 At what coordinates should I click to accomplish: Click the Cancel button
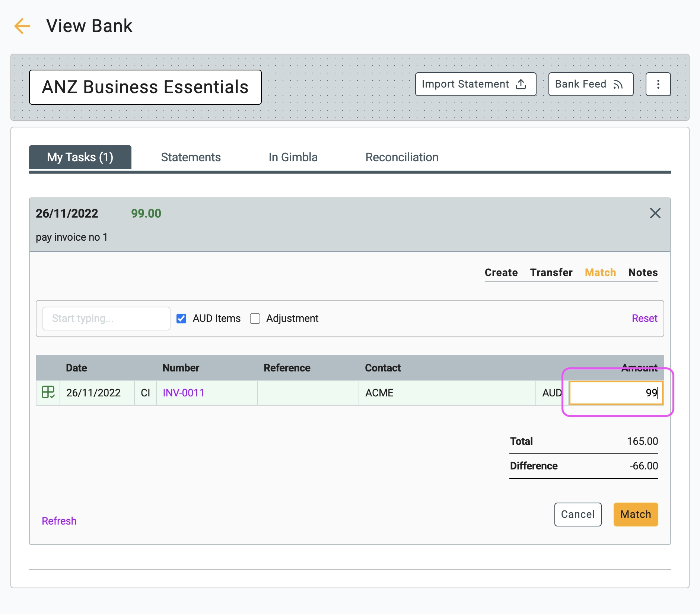coord(577,515)
